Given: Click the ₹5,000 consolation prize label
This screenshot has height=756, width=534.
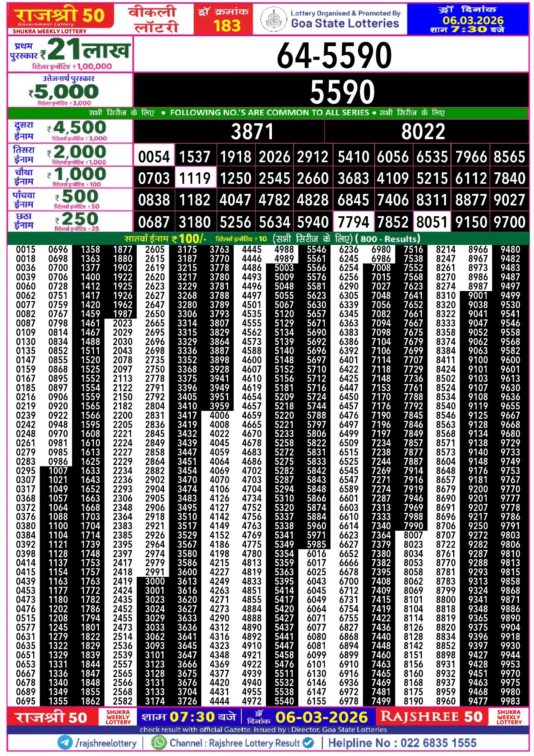Looking at the screenshot, I should (64, 91).
